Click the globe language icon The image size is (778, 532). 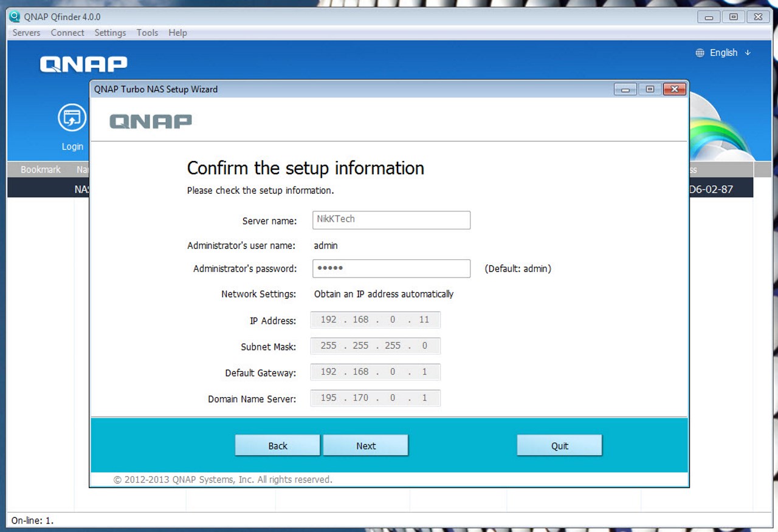click(x=700, y=53)
